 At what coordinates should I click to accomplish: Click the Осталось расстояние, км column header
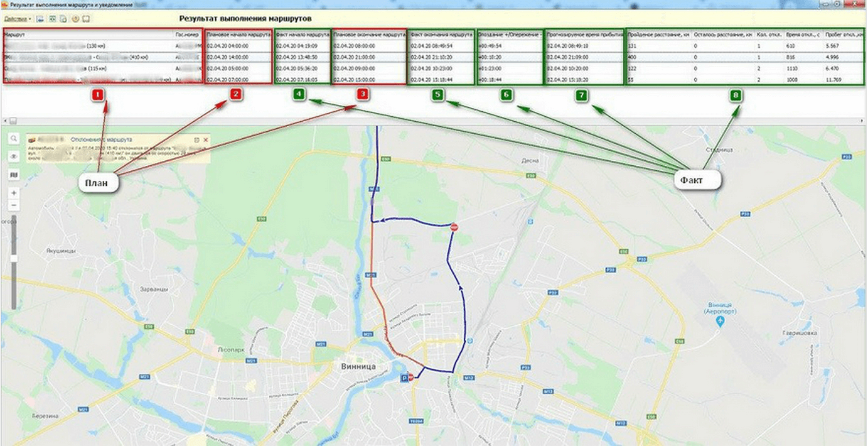pyautogui.click(x=723, y=35)
